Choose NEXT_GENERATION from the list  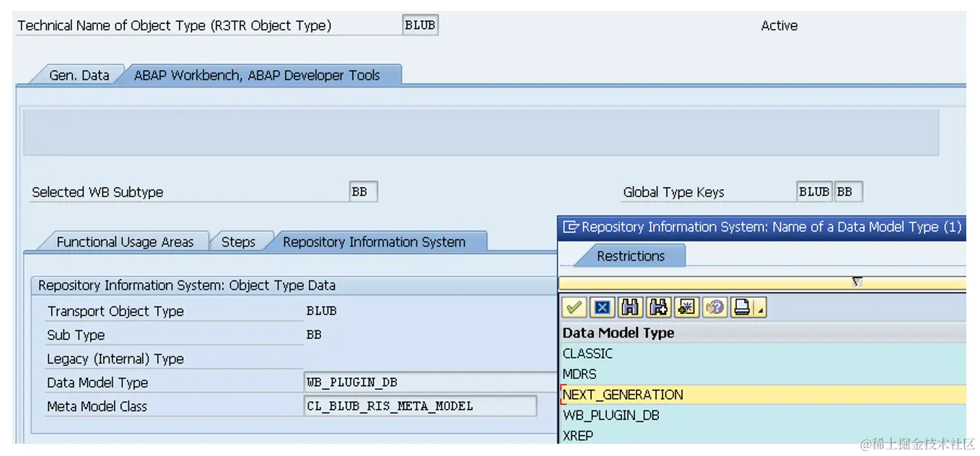click(x=763, y=395)
